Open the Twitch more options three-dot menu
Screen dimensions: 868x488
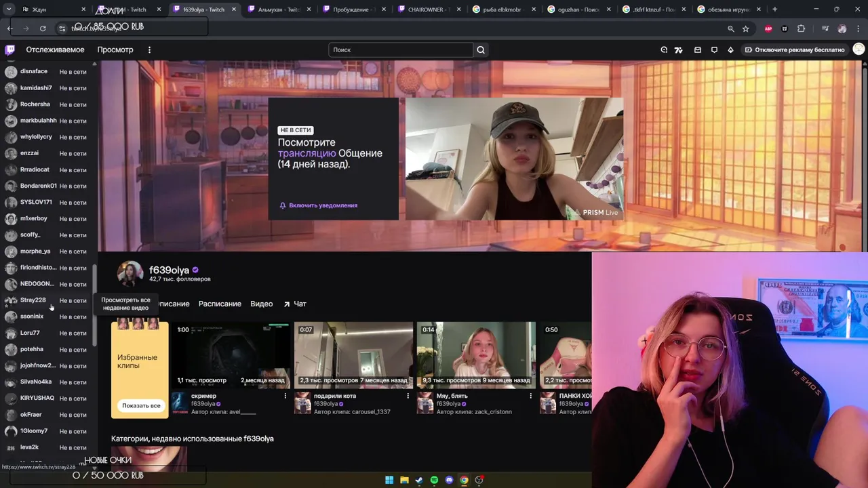[x=149, y=49]
